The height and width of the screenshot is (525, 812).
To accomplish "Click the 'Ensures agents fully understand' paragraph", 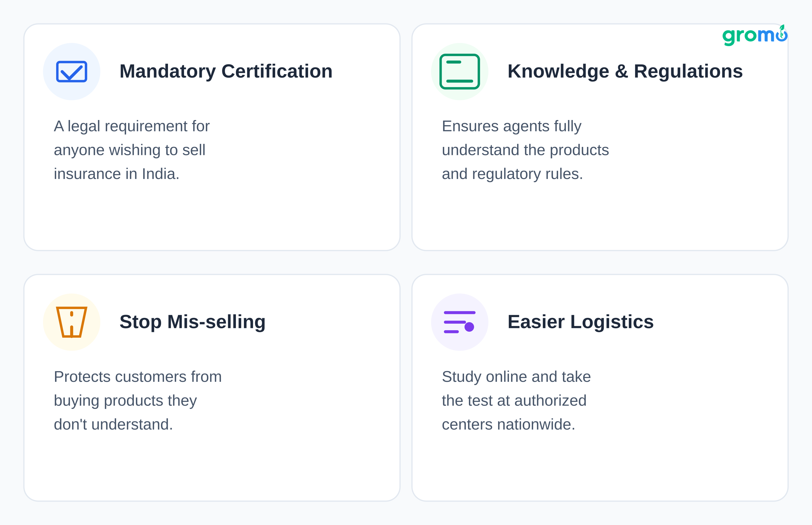I will click(525, 150).
